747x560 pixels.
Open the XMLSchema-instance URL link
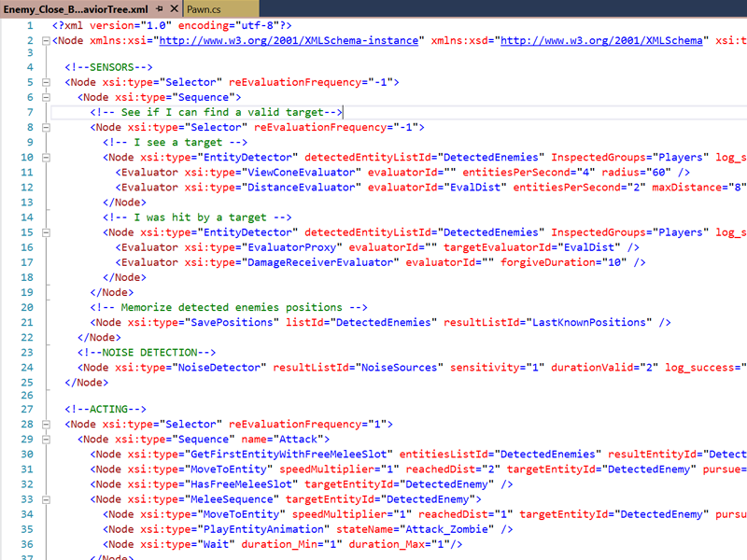pos(289,40)
